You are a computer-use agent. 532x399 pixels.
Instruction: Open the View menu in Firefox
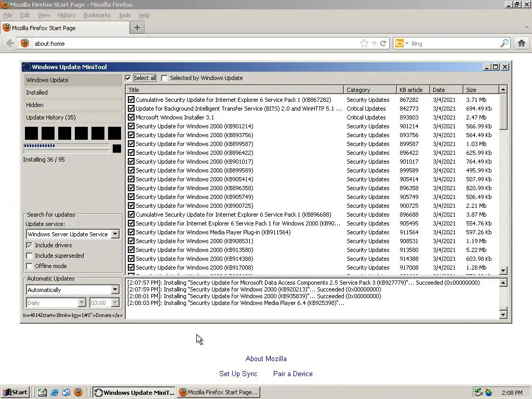click(44, 15)
